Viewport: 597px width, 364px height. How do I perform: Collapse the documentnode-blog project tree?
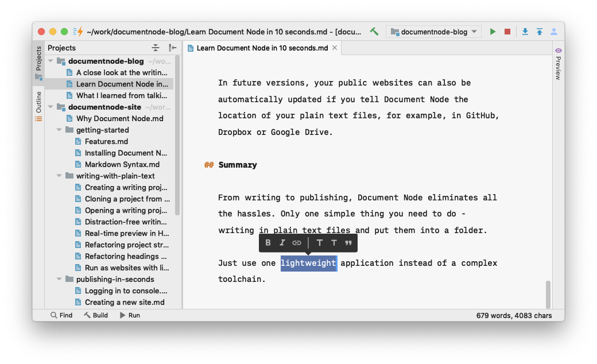click(x=51, y=61)
